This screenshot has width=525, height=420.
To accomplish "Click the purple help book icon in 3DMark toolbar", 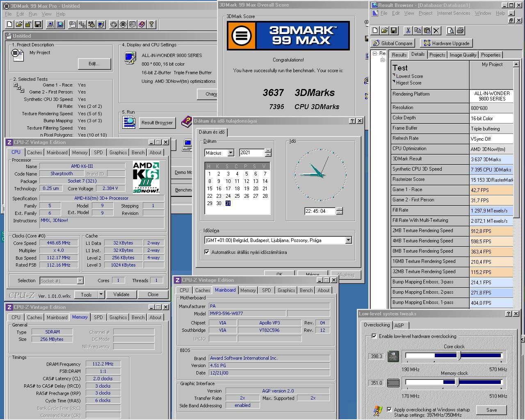I will click(142, 25).
